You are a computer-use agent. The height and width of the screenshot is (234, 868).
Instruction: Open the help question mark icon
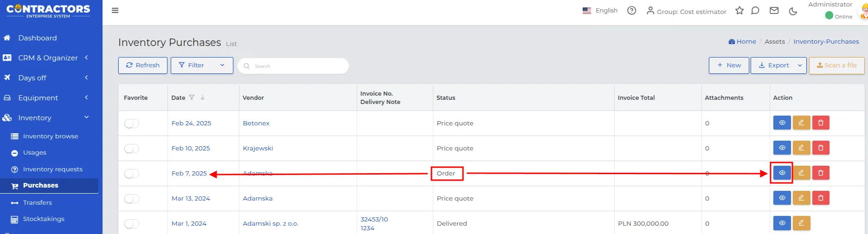[x=631, y=10]
